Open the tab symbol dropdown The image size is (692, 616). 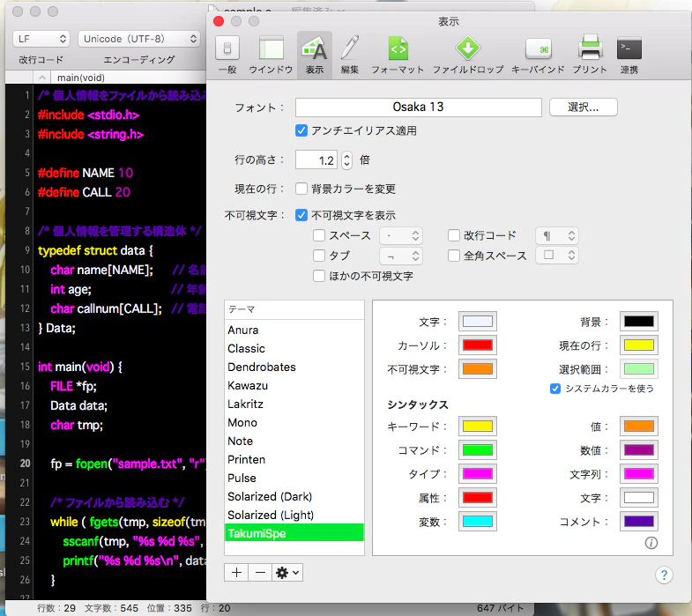click(401, 256)
